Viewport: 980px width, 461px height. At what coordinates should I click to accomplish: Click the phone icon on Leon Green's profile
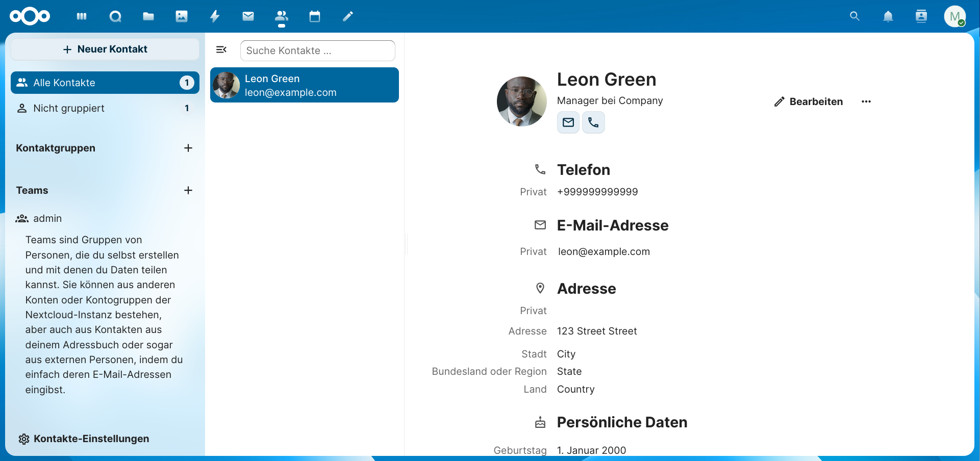(x=593, y=122)
